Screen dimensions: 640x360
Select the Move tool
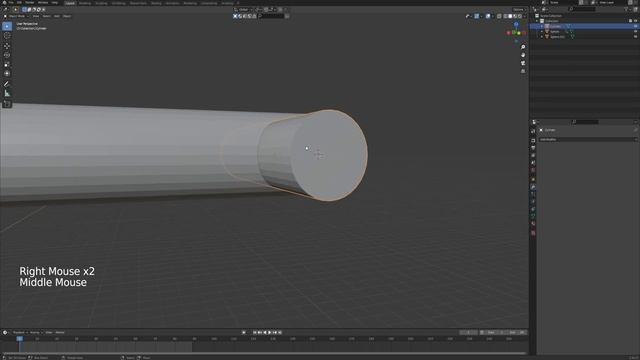pos(7,46)
